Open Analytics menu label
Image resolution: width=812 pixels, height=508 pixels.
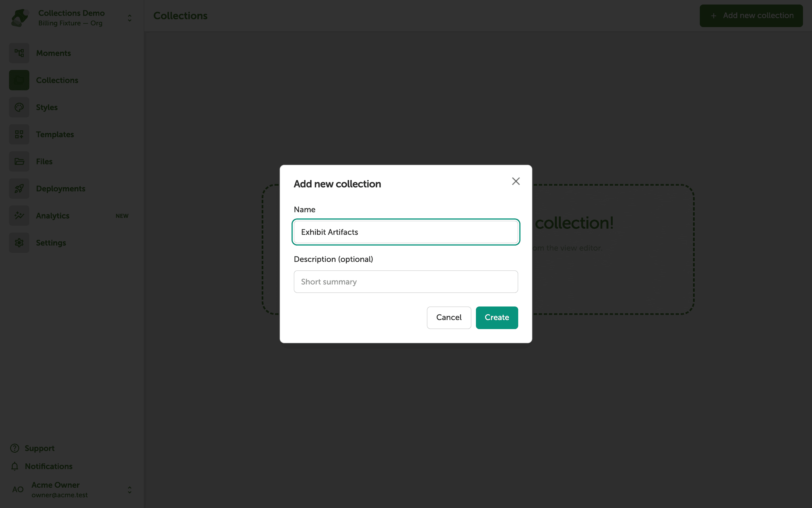click(53, 216)
